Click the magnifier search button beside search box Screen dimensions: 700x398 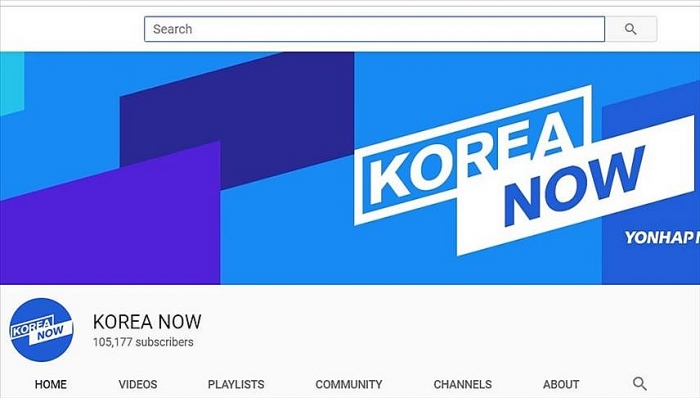coord(631,29)
